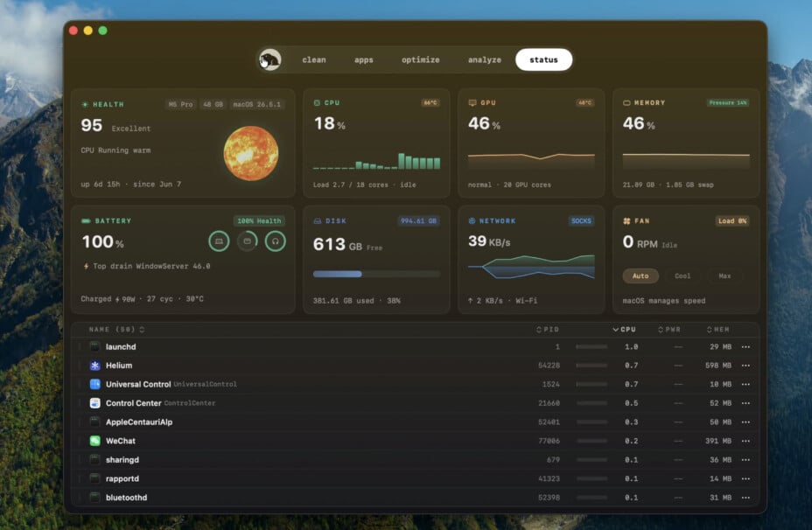Screen dimensions: 812x530
Task: Click the CPU usage bar in launchd row
Action: click(x=591, y=347)
